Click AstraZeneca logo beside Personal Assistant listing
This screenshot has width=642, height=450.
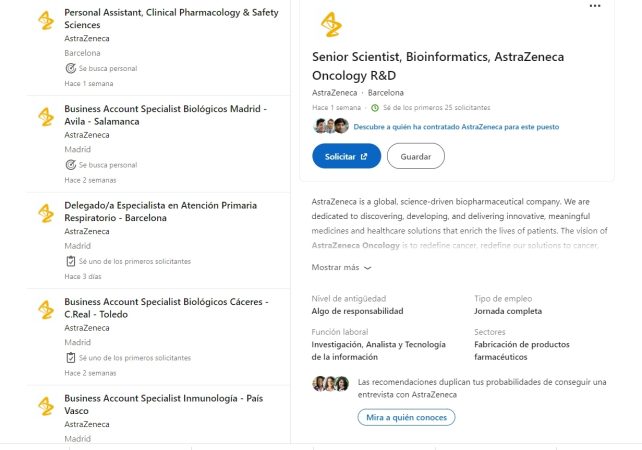(x=46, y=20)
